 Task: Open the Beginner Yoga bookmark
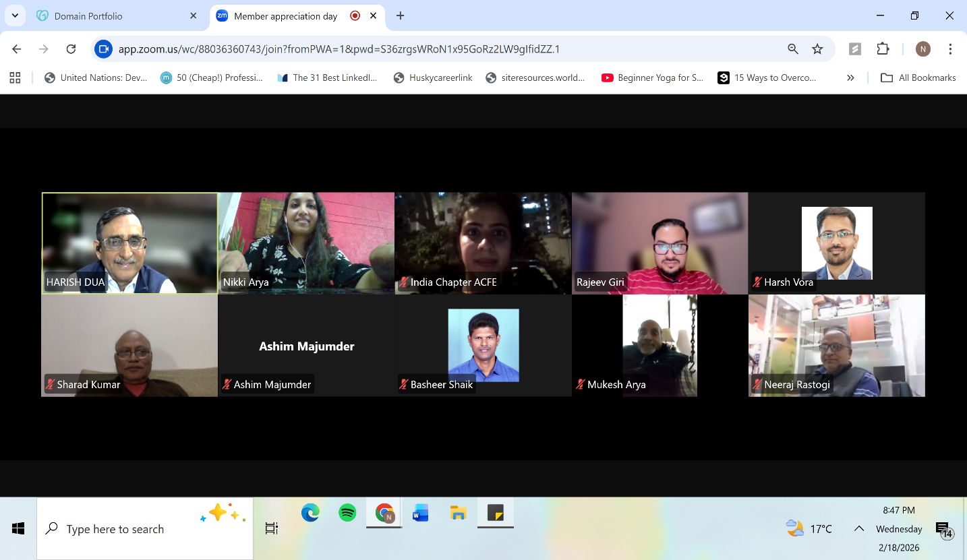(652, 77)
